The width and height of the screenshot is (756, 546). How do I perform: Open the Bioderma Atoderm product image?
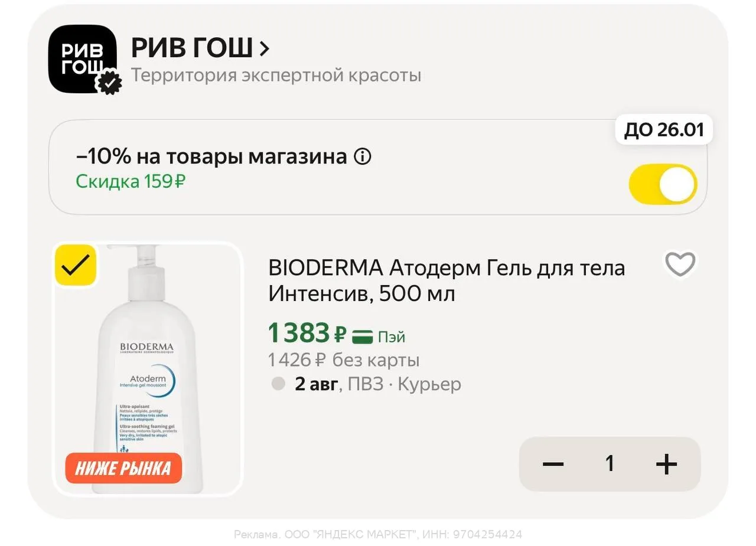tap(148, 369)
